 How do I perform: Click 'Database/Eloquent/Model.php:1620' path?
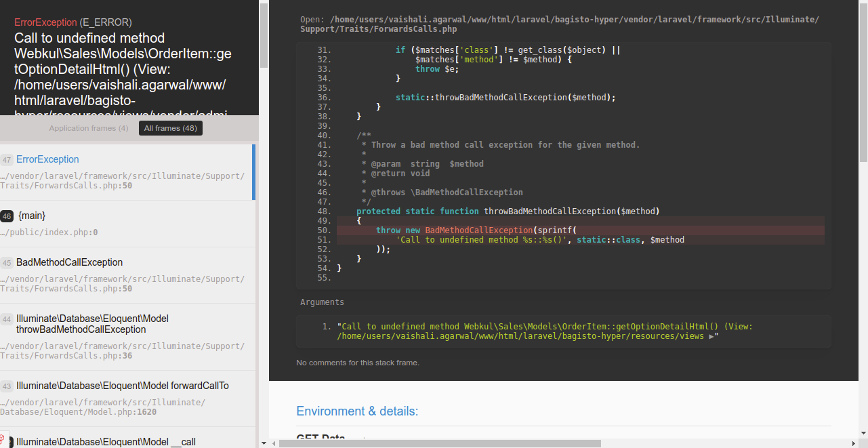click(78, 412)
